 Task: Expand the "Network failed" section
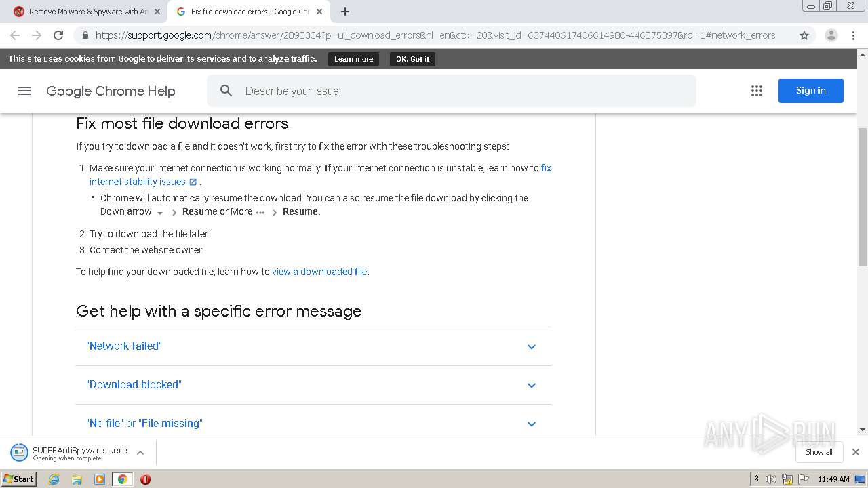coord(313,346)
